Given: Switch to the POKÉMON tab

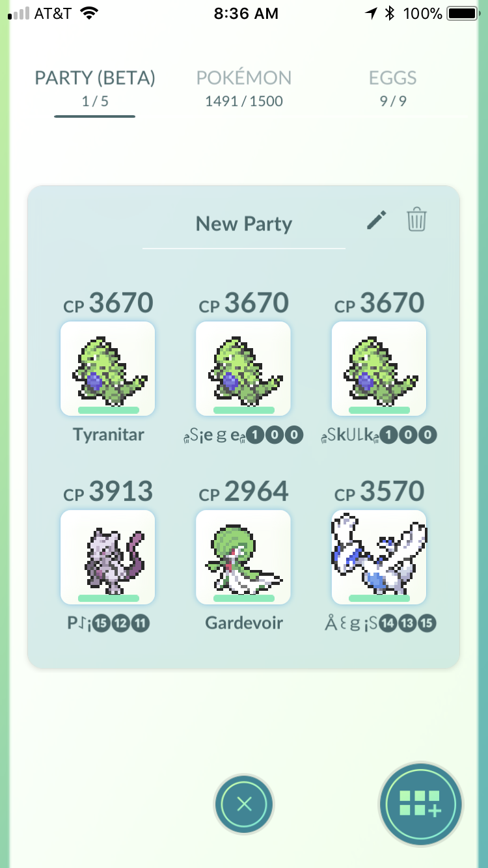Looking at the screenshot, I should coord(244,88).
